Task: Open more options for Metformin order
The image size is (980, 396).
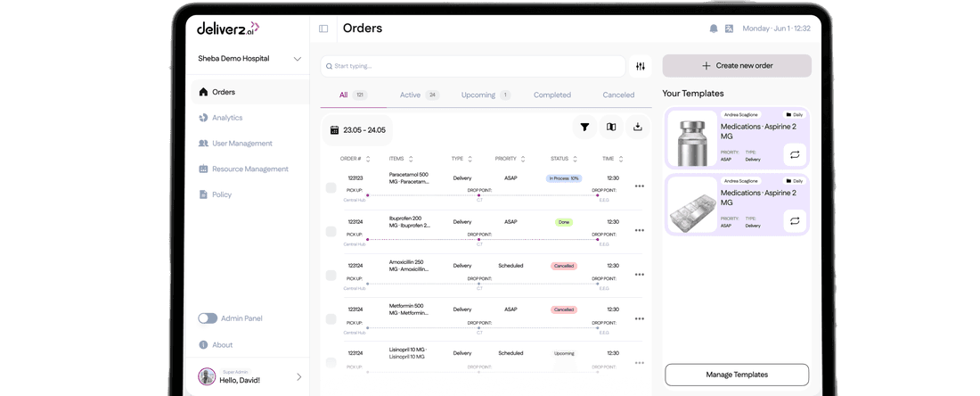Action: coord(640,318)
